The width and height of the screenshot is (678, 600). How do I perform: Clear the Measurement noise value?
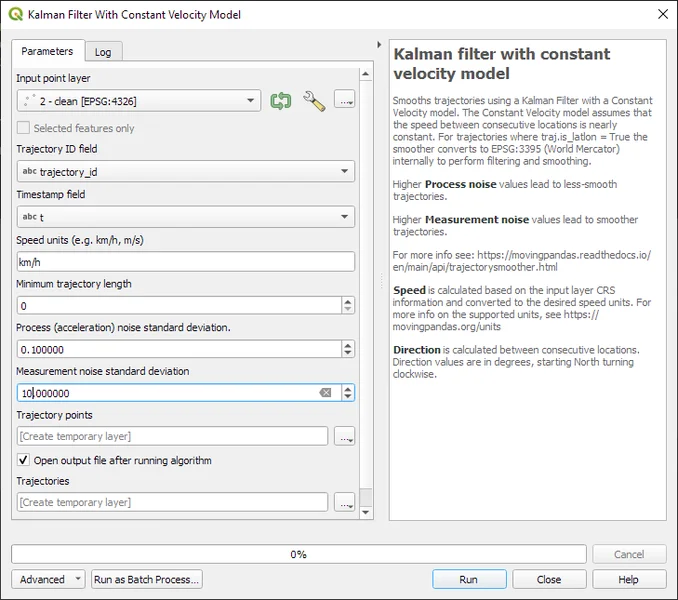pos(325,393)
